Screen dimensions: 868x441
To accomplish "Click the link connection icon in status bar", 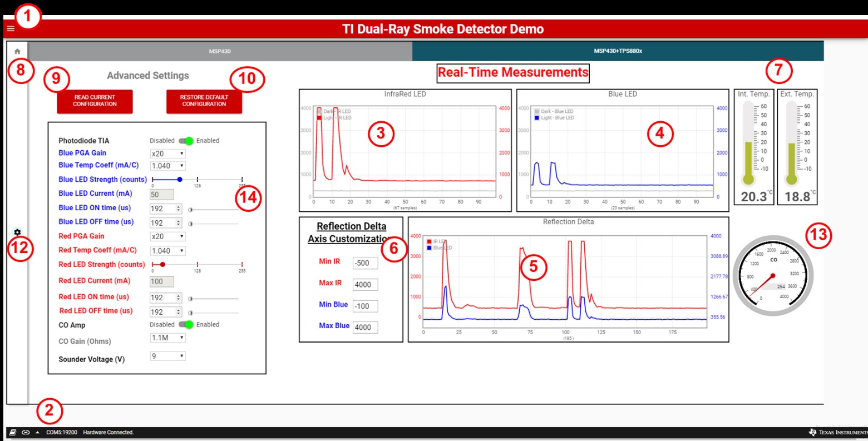I will coord(26,432).
